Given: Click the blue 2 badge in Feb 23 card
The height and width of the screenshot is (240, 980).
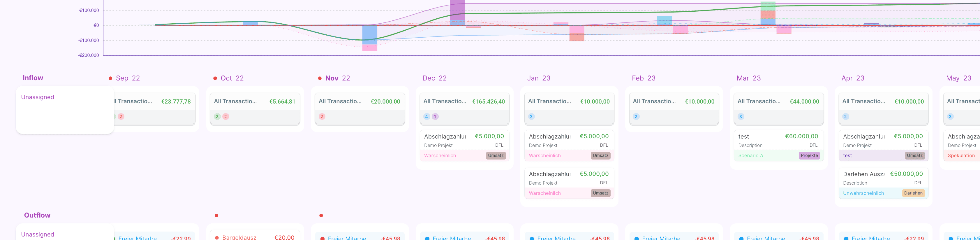Looking at the screenshot, I should (636, 117).
